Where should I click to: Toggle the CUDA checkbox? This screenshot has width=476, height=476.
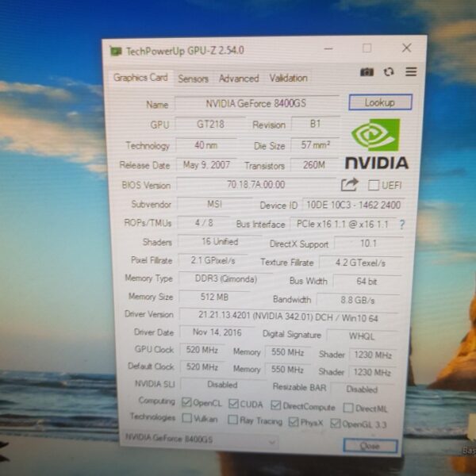click(x=233, y=404)
